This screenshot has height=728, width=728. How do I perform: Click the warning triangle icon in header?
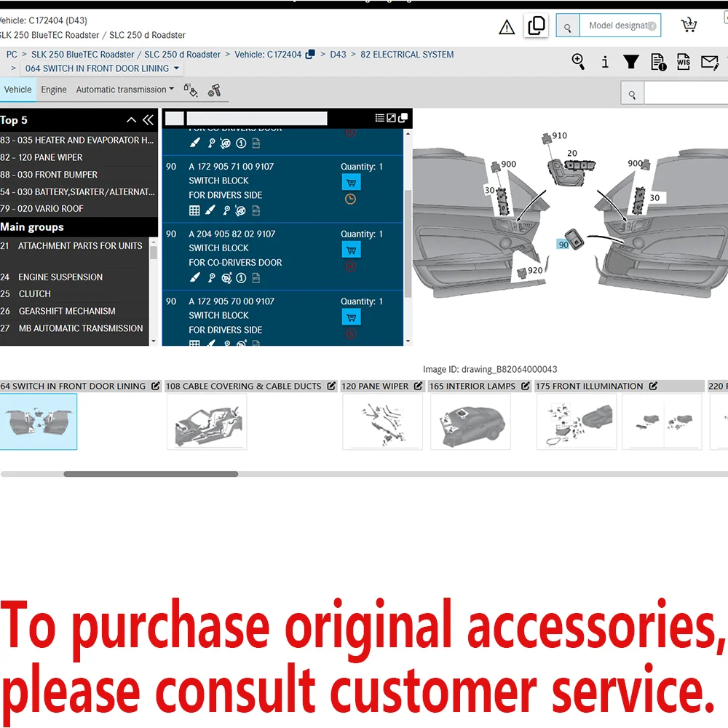[x=507, y=27]
